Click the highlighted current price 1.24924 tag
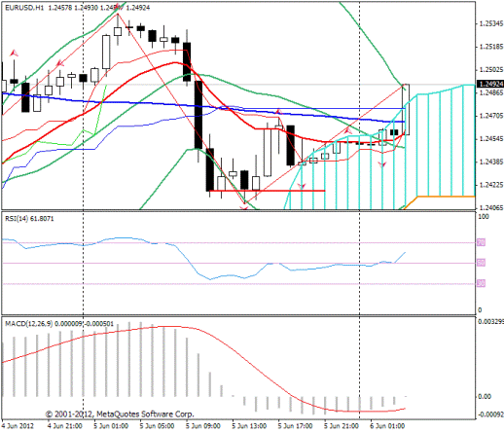504x432 pixels. [x=491, y=84]
